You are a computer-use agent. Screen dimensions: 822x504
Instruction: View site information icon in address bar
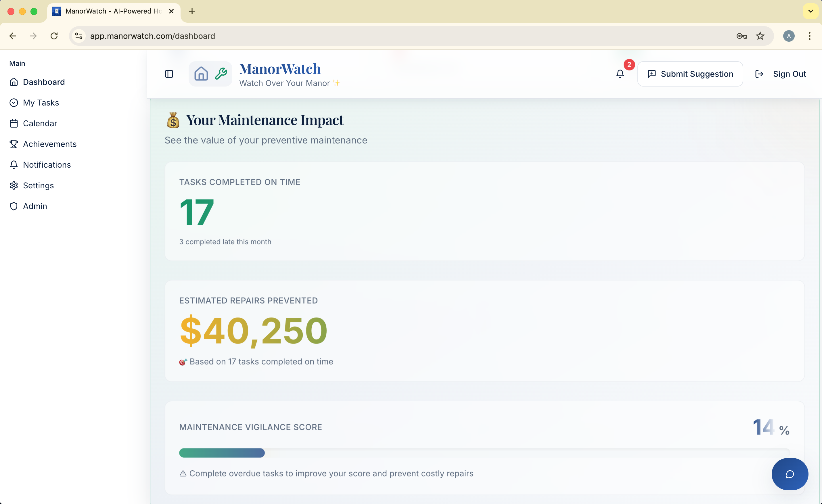pyautogui.click(x=79, y=36)
